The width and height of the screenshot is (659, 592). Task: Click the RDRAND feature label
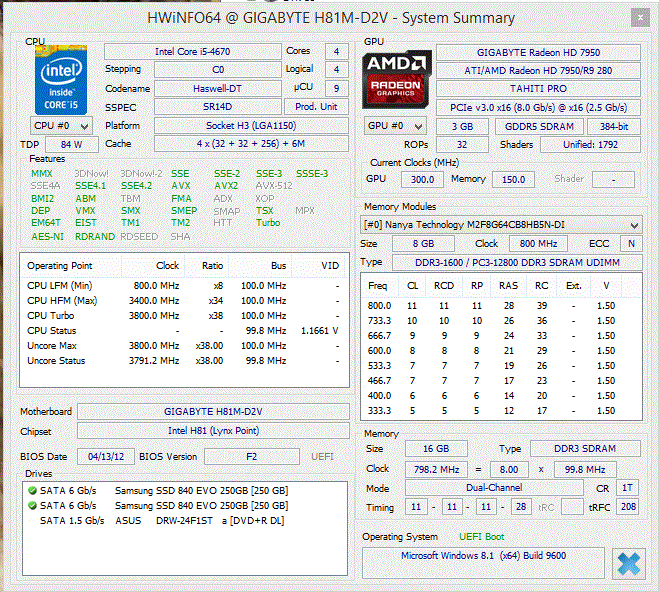click(x=95, y=237)
